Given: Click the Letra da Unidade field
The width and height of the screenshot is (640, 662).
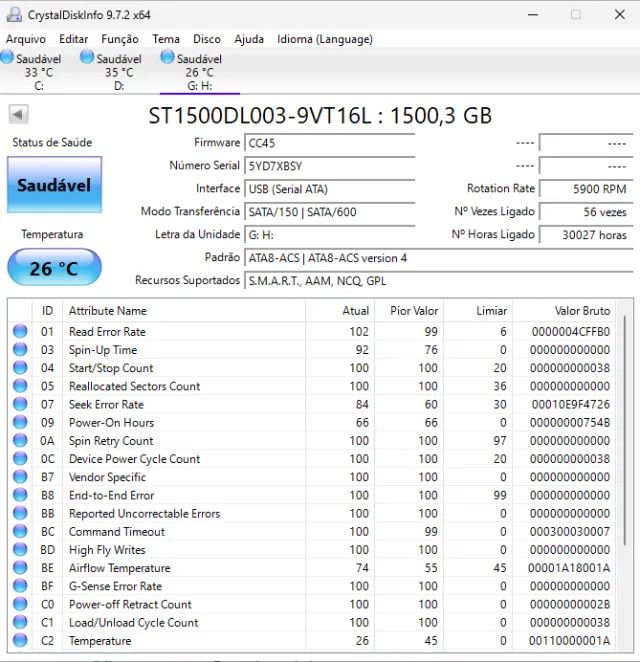Looking at the screenshot, I should pyautogui.click(x=330, y=235).
